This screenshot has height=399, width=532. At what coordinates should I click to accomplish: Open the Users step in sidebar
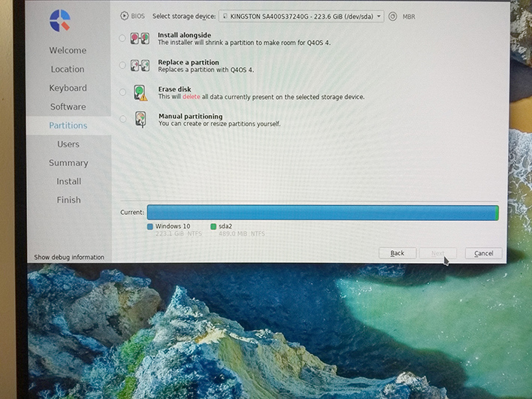pyautogui.click(x=68, y=144)
